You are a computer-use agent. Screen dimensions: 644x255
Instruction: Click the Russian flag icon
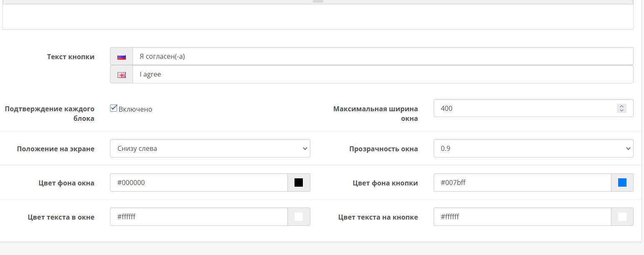click(x=122, y=57)
